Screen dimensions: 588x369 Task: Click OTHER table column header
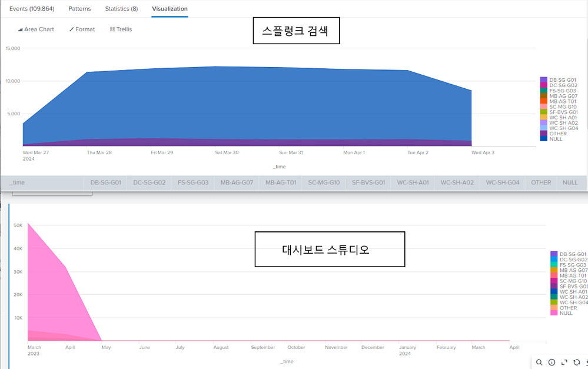click(x=541, y=182)
